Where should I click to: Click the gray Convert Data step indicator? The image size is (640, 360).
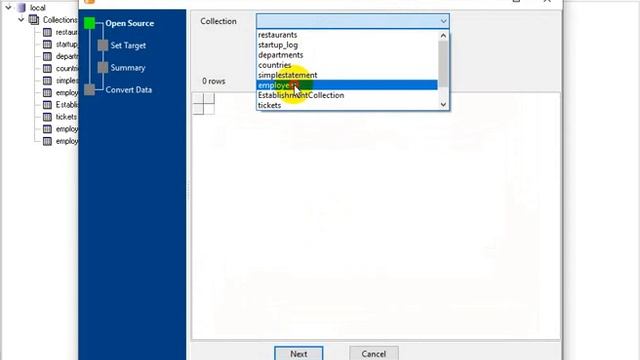(89, 90)
